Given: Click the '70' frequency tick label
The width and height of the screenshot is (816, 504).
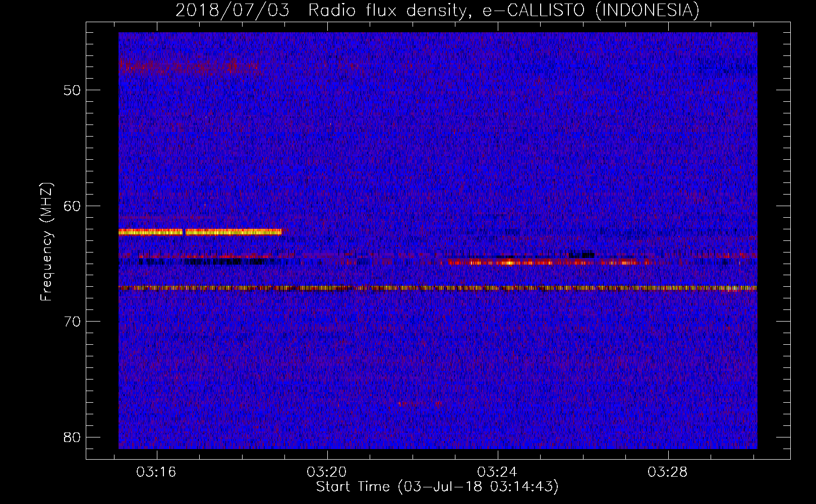Looking at the screenshot, I should tap(72, 321).
